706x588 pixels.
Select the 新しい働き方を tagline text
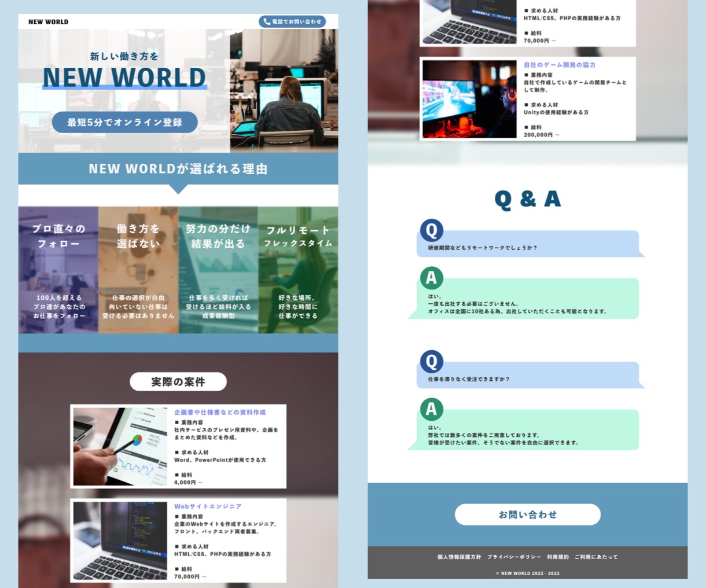124,56
